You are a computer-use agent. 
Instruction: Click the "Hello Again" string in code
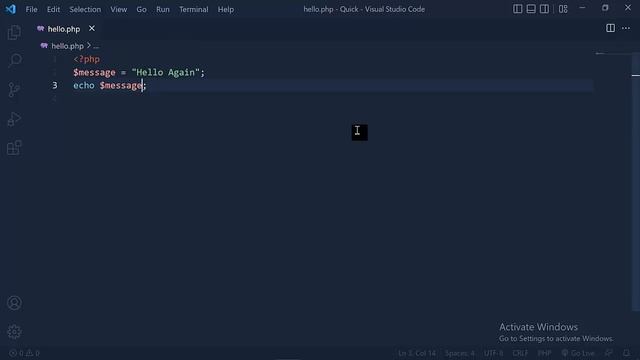click(165, 72)
